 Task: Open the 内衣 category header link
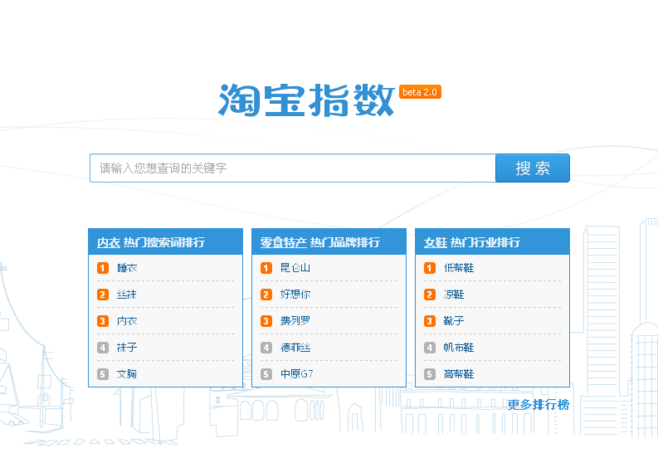(108, 243)
